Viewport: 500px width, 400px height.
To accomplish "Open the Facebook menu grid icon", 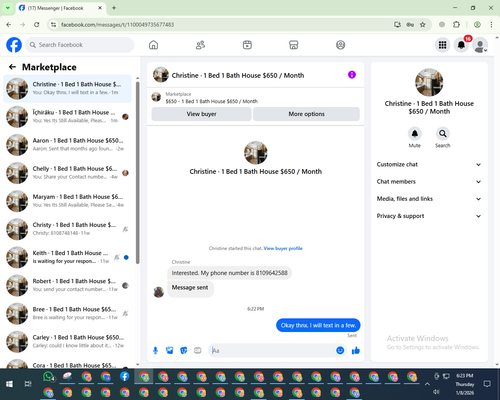I will [x=442, y=45].
